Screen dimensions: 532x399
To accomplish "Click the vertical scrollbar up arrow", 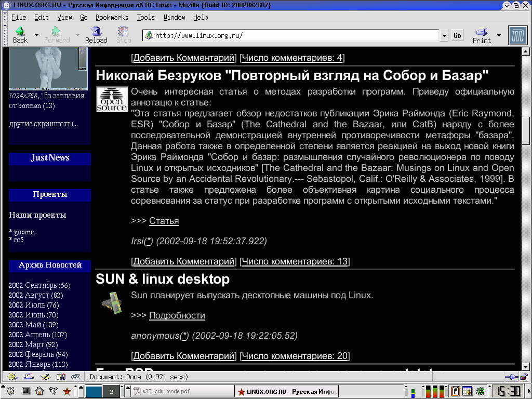I will tap(525, 51).
